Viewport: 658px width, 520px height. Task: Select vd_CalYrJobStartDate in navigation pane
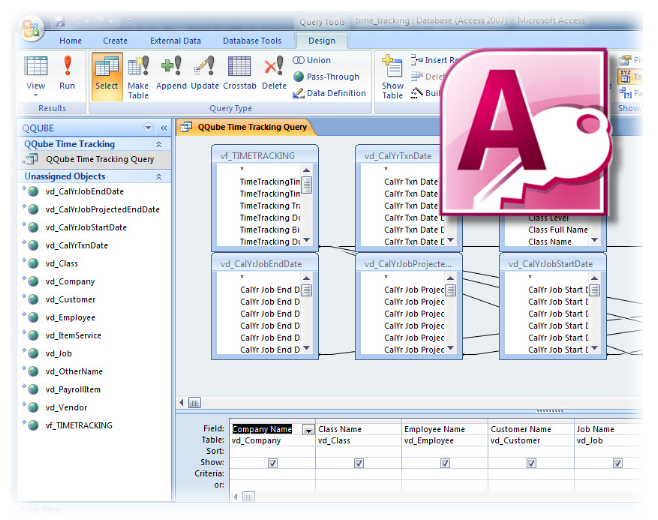(x=86, y=227)
